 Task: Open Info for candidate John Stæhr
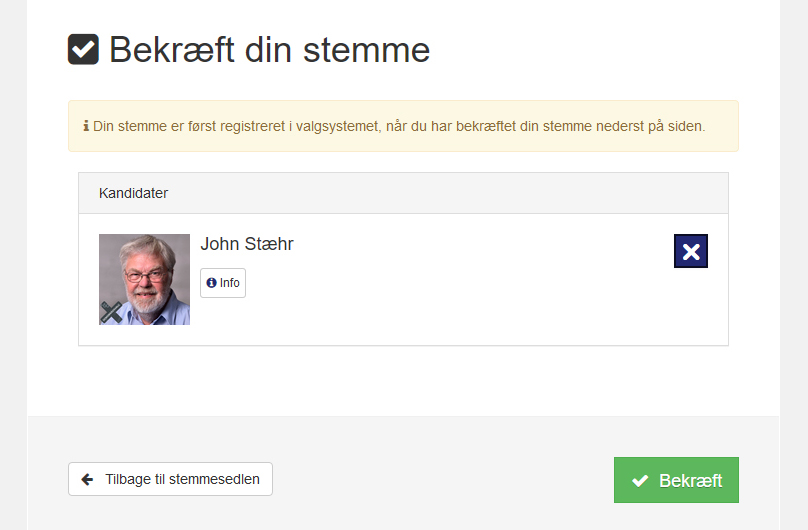(x=223, y=283)
